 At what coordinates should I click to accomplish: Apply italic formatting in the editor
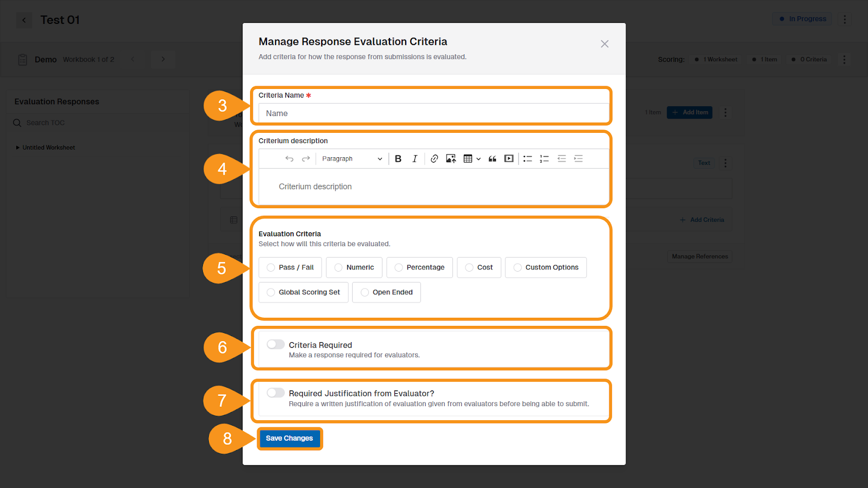[414, 158]
